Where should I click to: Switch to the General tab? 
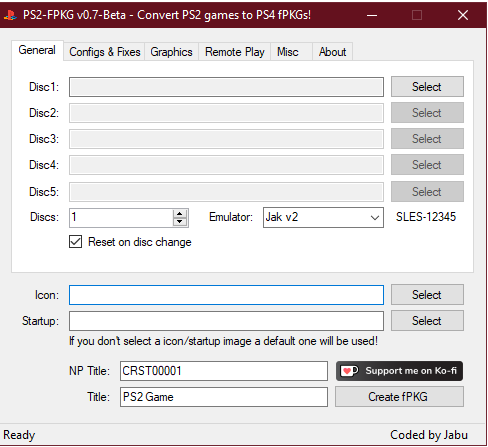(x=37, y=50)
